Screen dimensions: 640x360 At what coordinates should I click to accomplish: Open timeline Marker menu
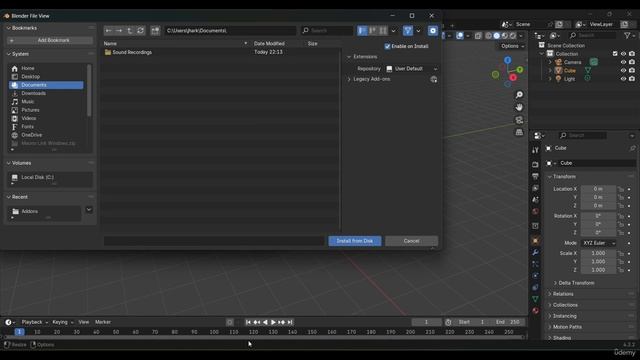pos(103,322)
